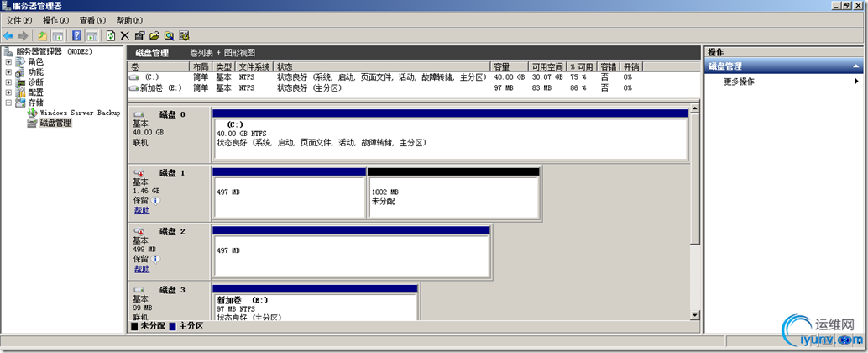Sort by the 布局 column header
This screenshot has width=868, height=353.
click(x=201, y=66)
